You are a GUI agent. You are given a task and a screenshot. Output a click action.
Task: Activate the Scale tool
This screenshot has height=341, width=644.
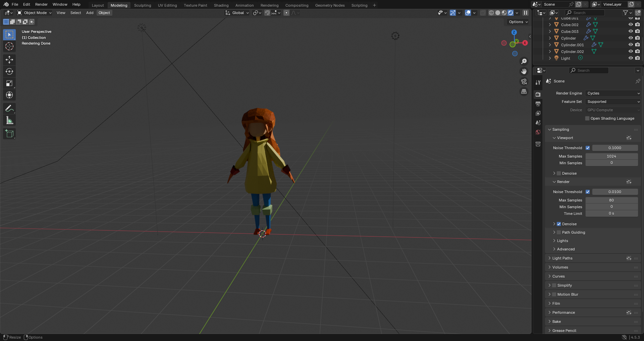[x=9, y=83]
